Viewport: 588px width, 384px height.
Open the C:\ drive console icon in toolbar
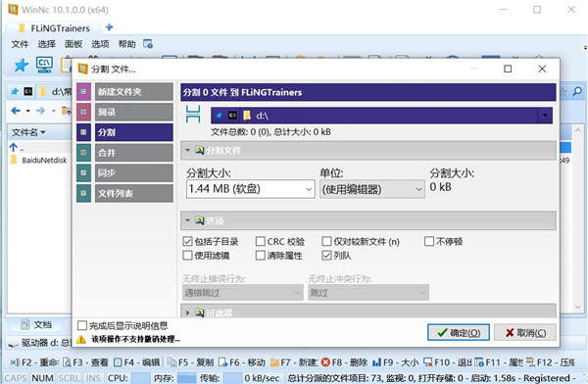pos(44,65)
